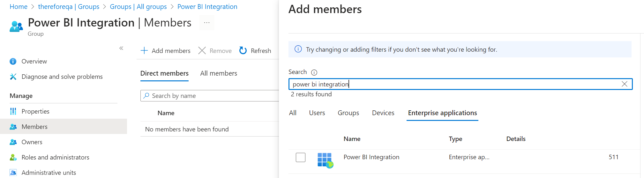Click the Type column header
The image size is (644, 178).
455,139
